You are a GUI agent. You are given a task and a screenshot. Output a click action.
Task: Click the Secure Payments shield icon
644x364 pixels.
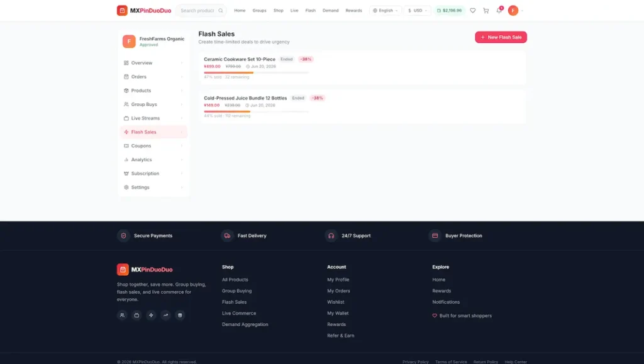[123, 236]
